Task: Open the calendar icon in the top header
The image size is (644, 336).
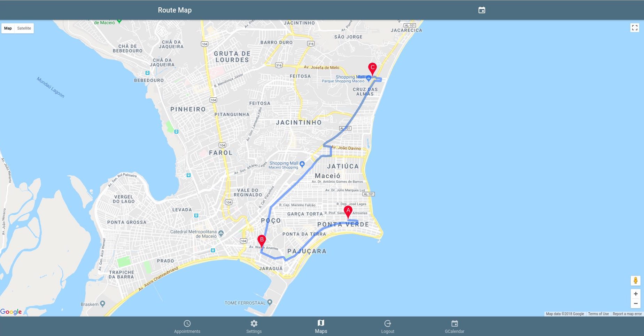Action: [482, 10]
